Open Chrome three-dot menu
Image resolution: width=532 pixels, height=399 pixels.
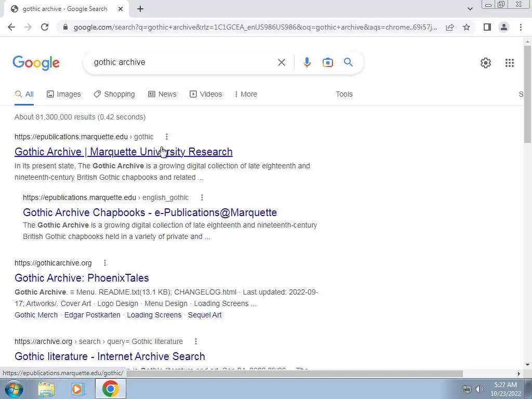521,27
